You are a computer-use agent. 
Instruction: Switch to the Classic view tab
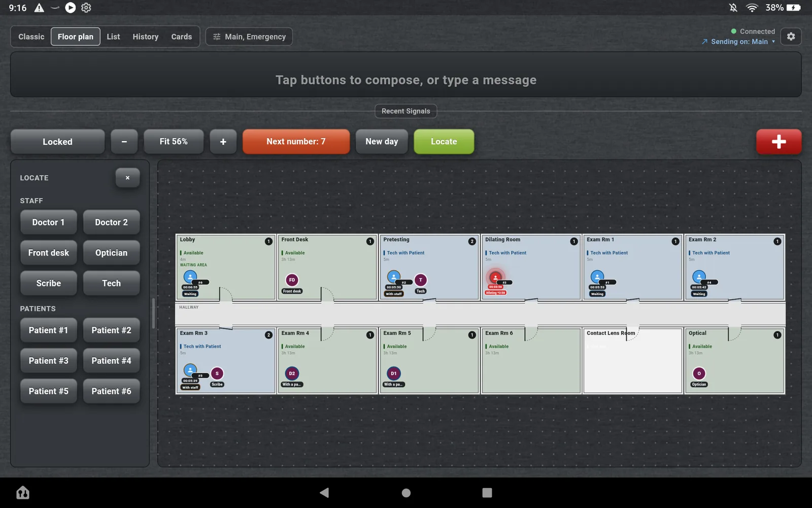pos(31,37)
